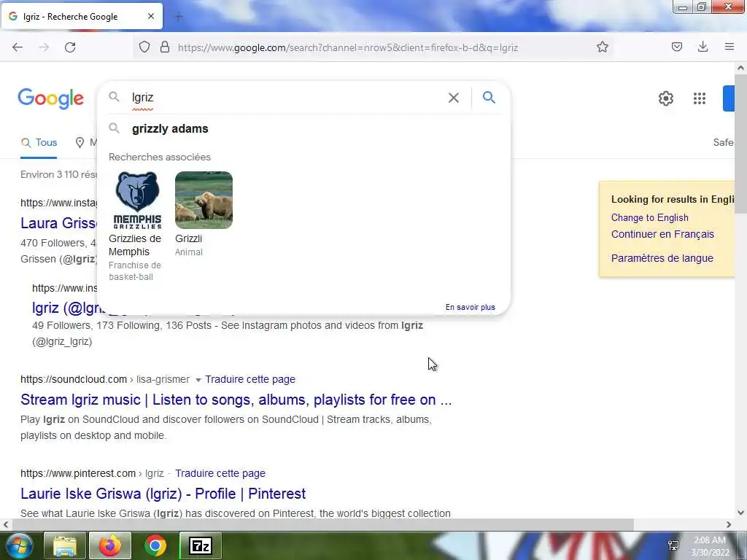Open File Explorer from the taskbar
The height and width of the screenshot is (560, 747).
click(x=65, y=545)
